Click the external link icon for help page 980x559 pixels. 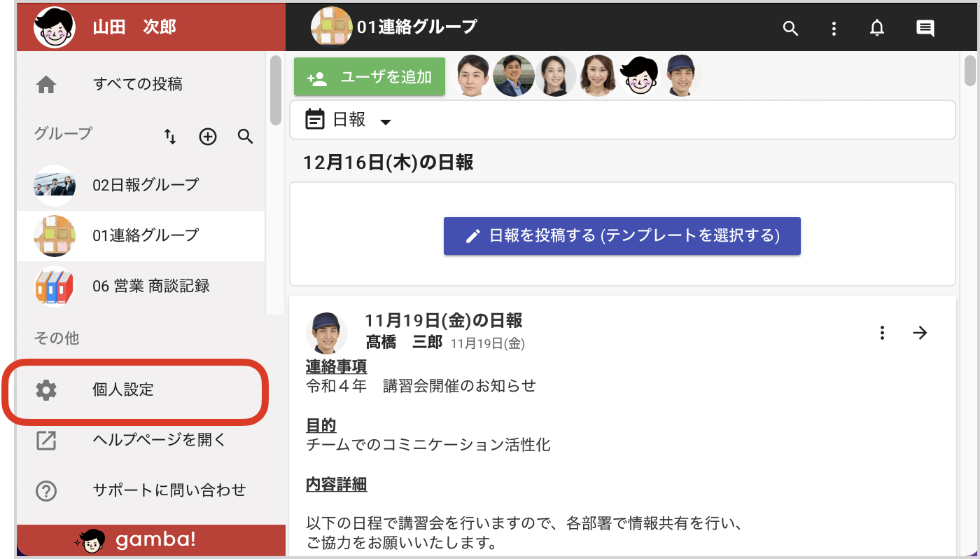46,441
